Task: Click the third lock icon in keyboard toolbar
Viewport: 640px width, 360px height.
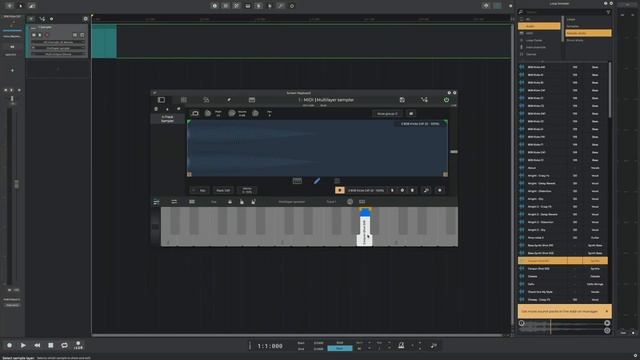Action: [253, 202]
